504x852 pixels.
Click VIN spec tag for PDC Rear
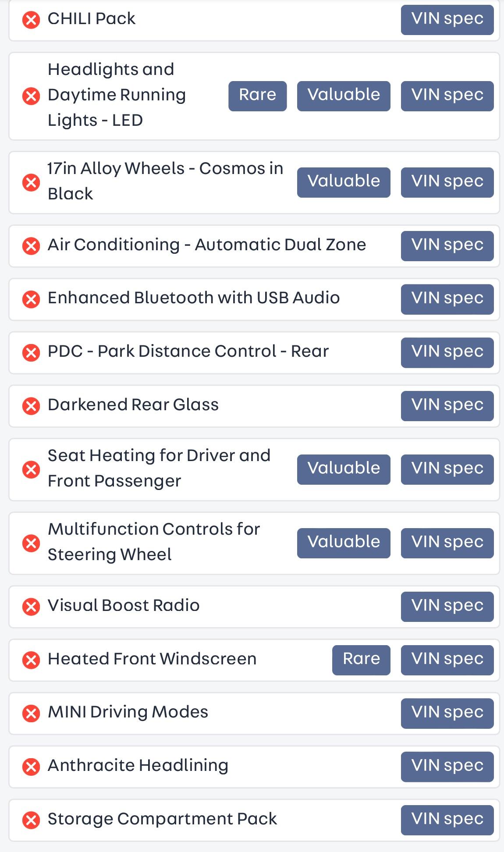[x=447, y=352]
